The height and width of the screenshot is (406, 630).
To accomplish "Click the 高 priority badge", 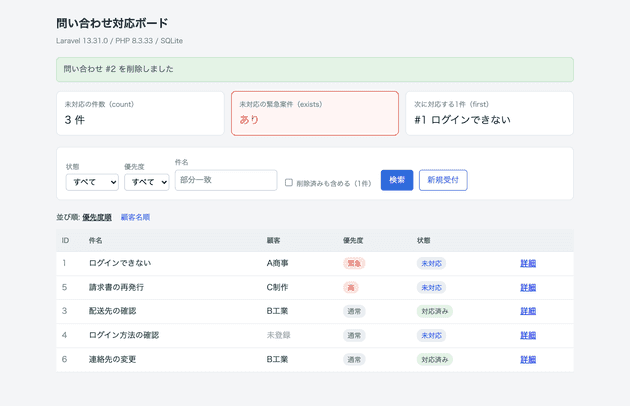I will [x=351, y=287].
